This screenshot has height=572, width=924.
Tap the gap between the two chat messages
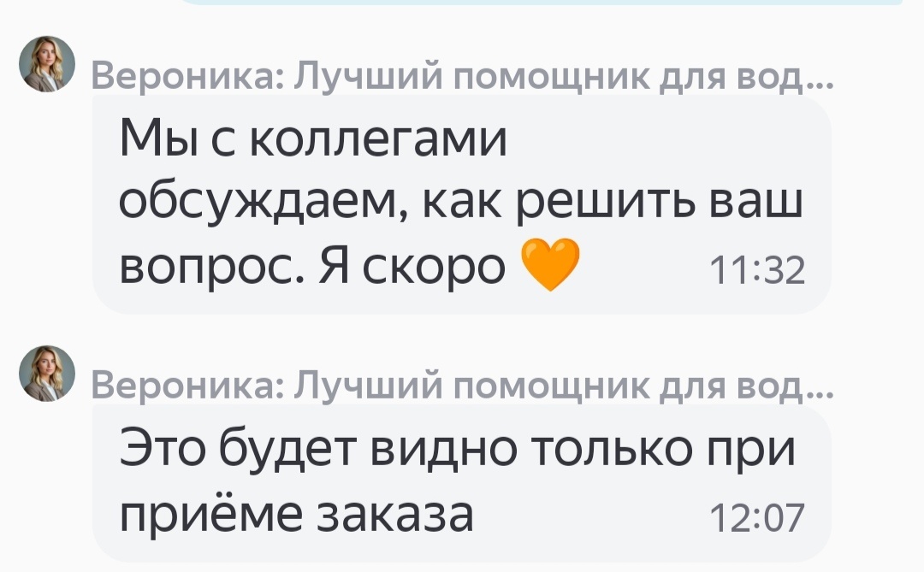point(462,325)
